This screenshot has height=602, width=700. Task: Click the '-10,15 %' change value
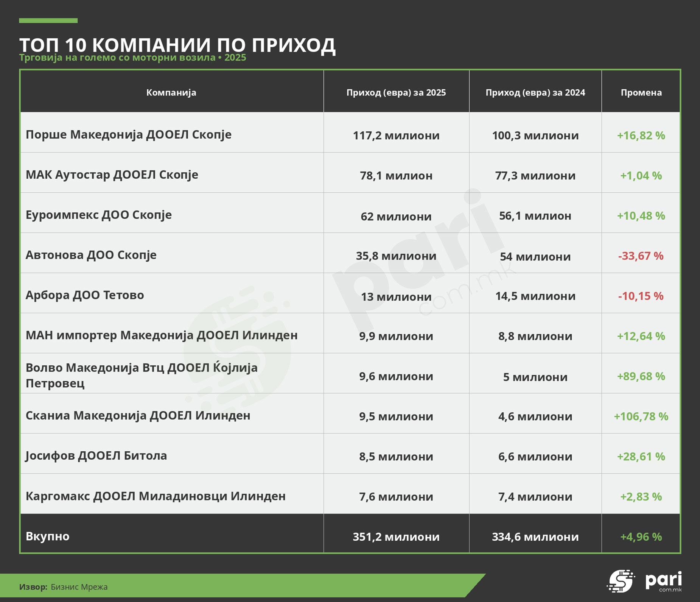(x=641, y=296)
